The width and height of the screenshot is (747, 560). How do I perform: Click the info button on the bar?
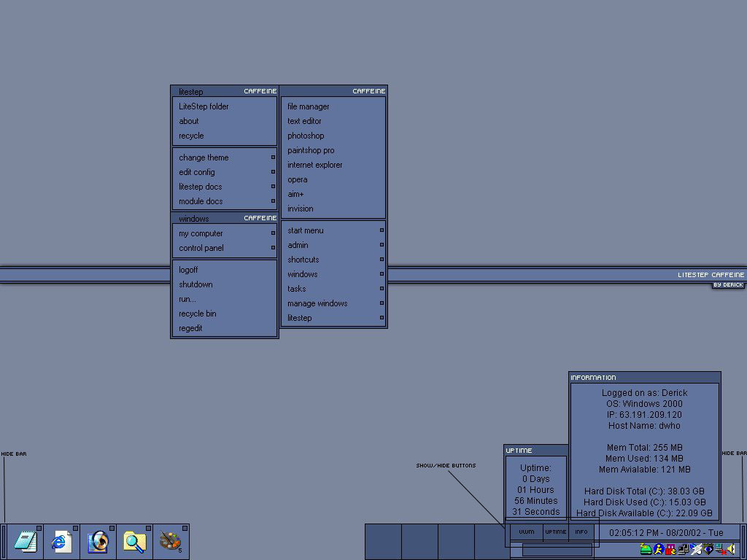point(581,532)
